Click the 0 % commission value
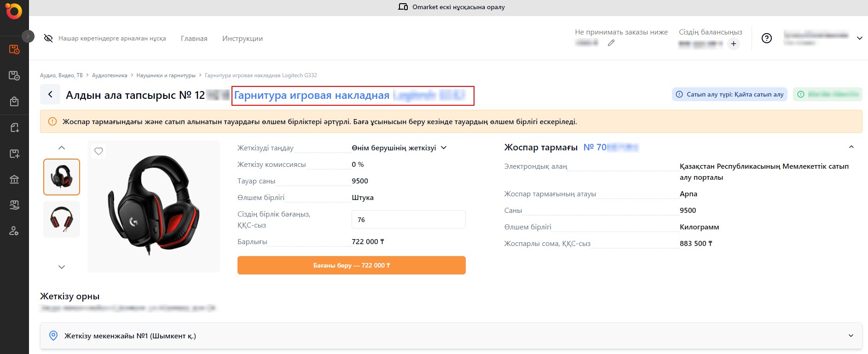This screenshot has height=354, width=868. (358, 165)
